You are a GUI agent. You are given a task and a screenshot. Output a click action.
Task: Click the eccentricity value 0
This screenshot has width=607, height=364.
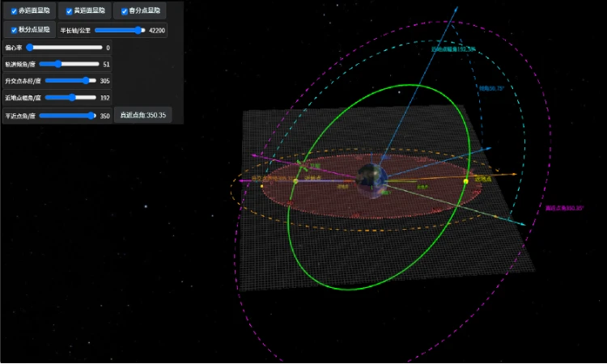[x=108, y=48]
